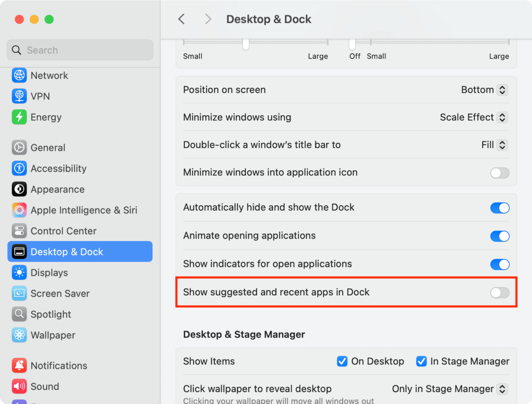Click the Apple Intelligence & Siri icon
Image resolution: width=532 pixels, height=404 pixels.
coord(19,210)
